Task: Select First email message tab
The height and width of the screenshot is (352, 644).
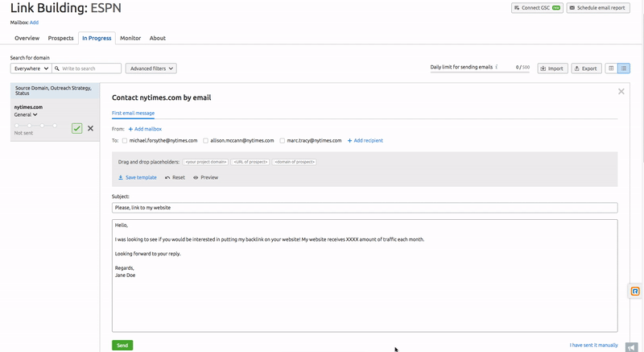Action: [x=133, y=113]
